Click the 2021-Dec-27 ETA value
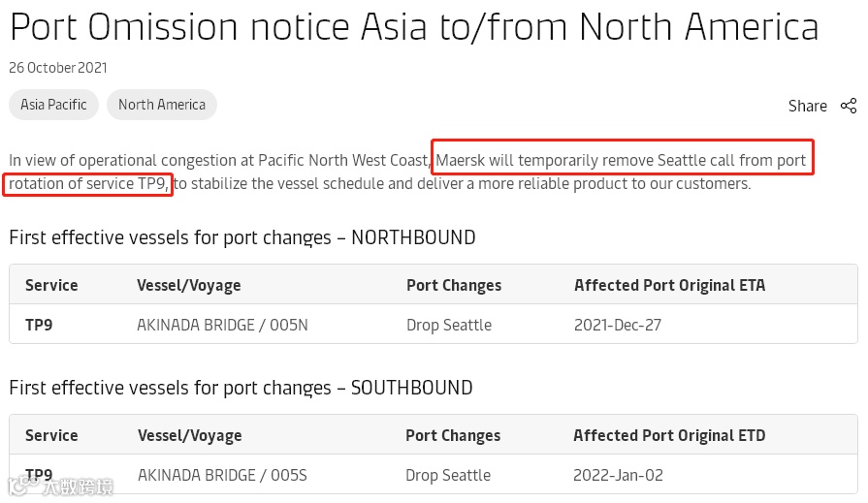 (618, 325)
